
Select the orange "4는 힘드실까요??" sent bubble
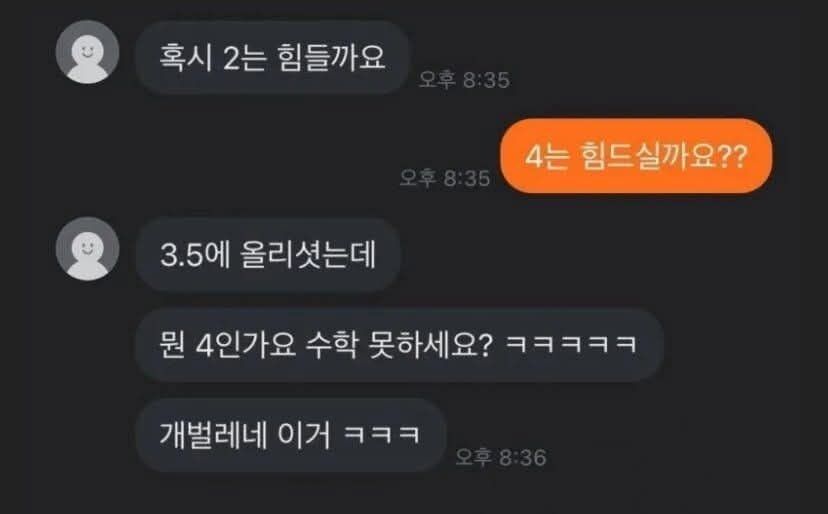tap(636, 156)
